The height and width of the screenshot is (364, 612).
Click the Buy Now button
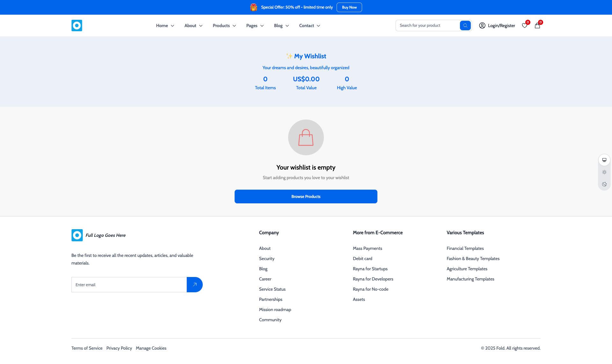(x=349, y=7)
